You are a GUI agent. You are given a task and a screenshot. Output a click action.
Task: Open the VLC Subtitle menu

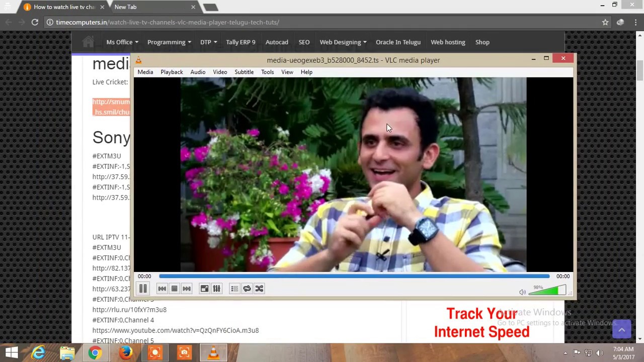244,72
